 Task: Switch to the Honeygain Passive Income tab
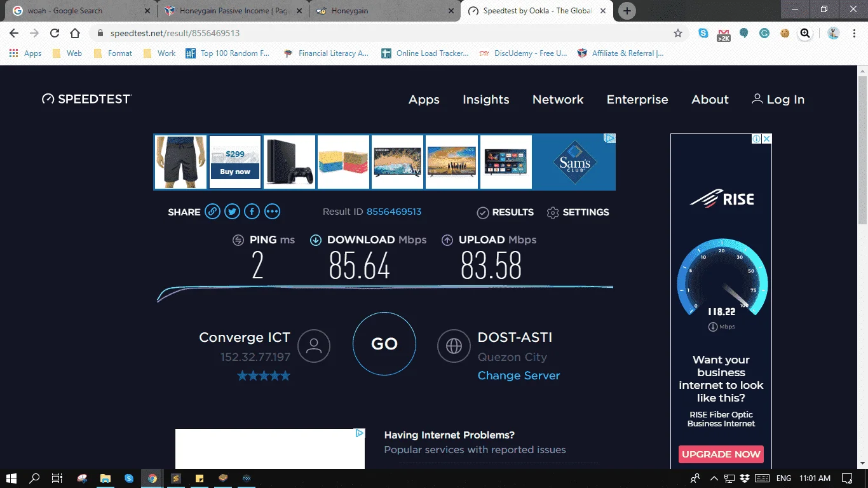[233, 11]
